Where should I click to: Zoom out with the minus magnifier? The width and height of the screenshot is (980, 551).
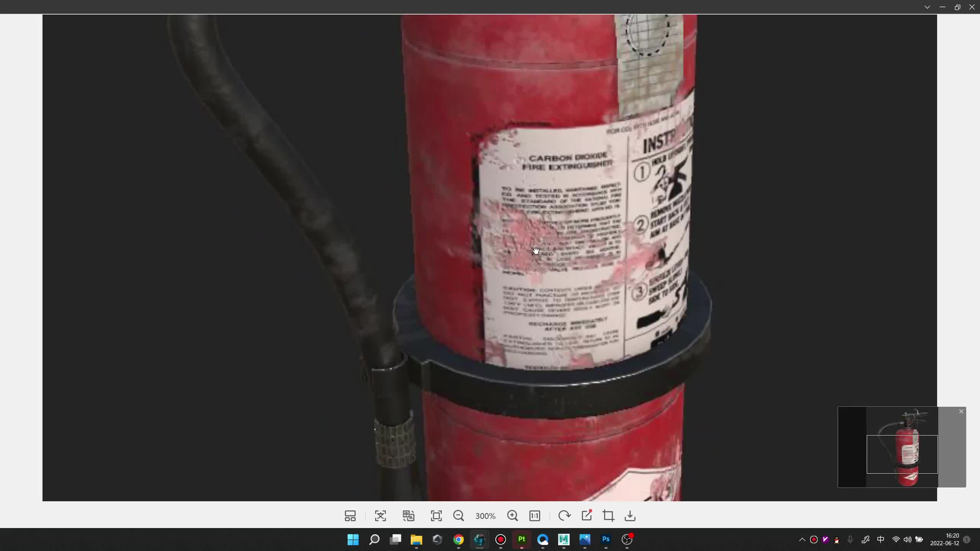pos(459,516)
